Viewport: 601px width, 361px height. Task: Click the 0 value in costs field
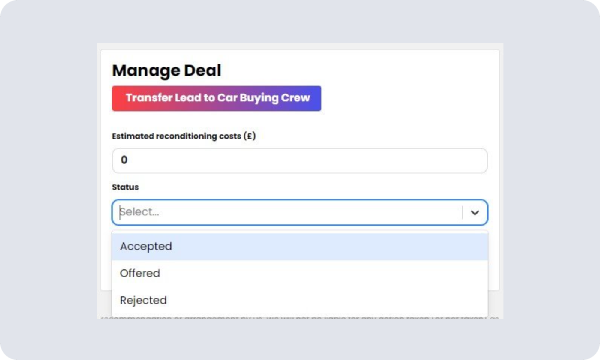[124, 160]
